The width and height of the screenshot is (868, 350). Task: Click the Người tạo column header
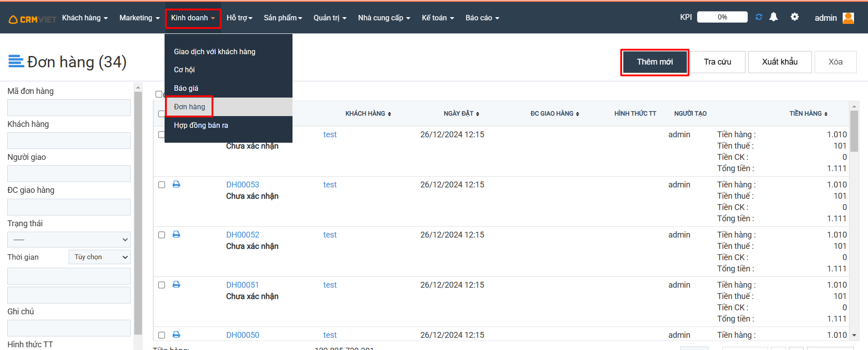pos(690,114)
